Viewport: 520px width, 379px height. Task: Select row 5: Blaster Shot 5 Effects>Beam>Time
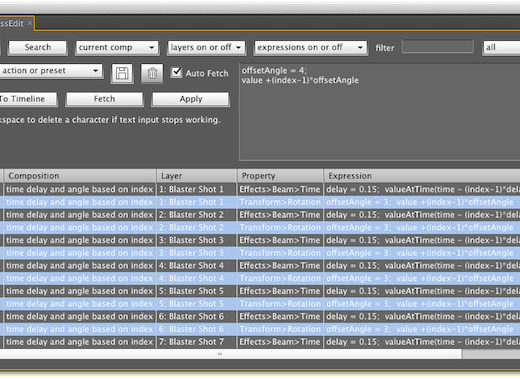pyautogui.click(x=260, y=291)
